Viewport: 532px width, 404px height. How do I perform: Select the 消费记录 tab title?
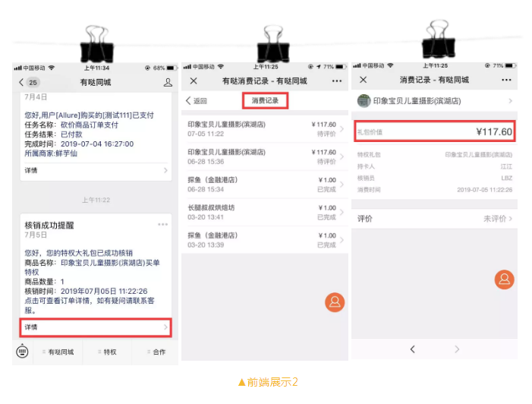(265, 100)
